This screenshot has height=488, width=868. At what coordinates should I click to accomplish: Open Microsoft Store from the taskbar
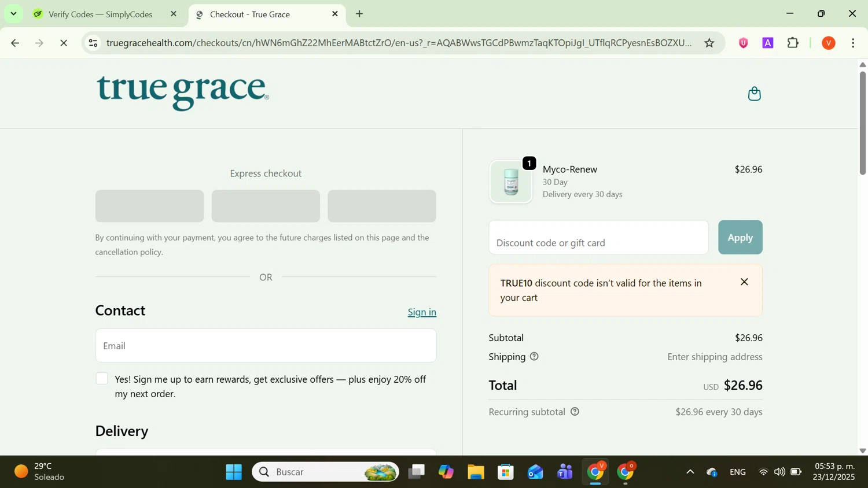(x=506, y=472)
